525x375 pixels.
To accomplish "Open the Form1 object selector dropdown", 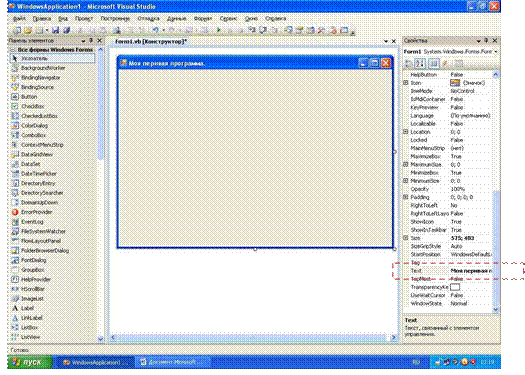I will pyautogui.click(x=496, y=52).
